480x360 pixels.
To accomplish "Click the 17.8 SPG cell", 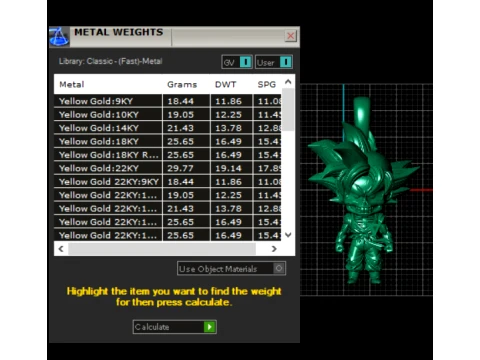I will click(267, 168).
